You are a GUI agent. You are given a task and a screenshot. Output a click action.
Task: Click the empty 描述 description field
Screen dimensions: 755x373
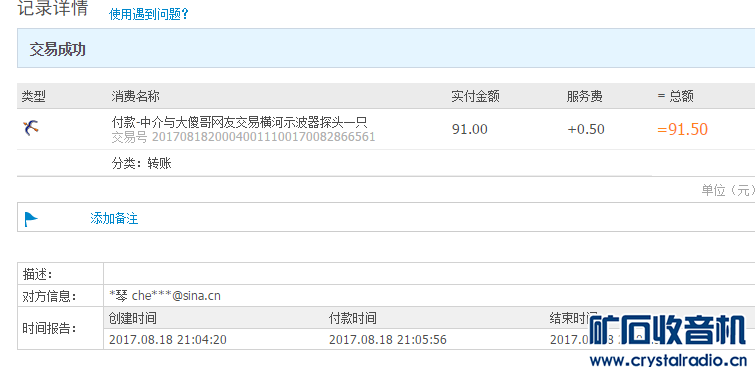(x=429, y=273)
